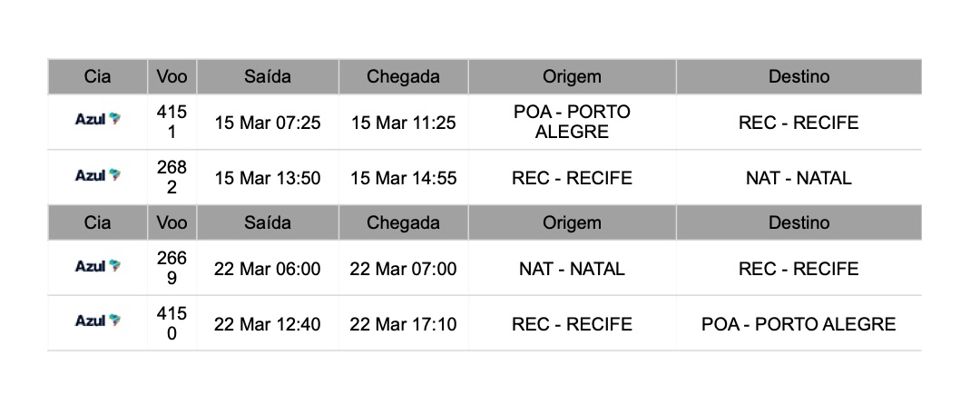Click the NAT - NATAL destination of flight 2682
The image size is (980, 395).
tap(799, 178)
